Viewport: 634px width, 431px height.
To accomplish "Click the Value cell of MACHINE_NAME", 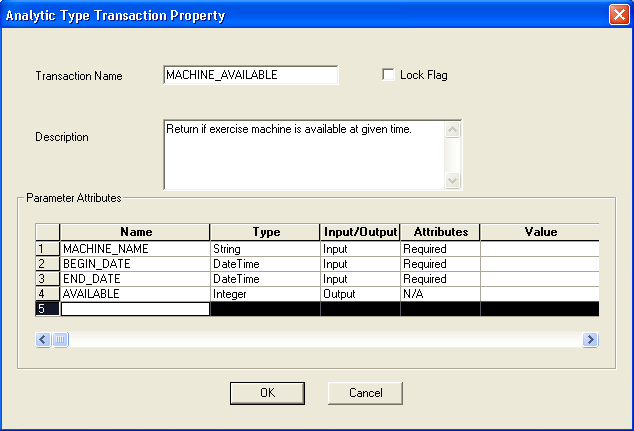I will click(540, 249).
